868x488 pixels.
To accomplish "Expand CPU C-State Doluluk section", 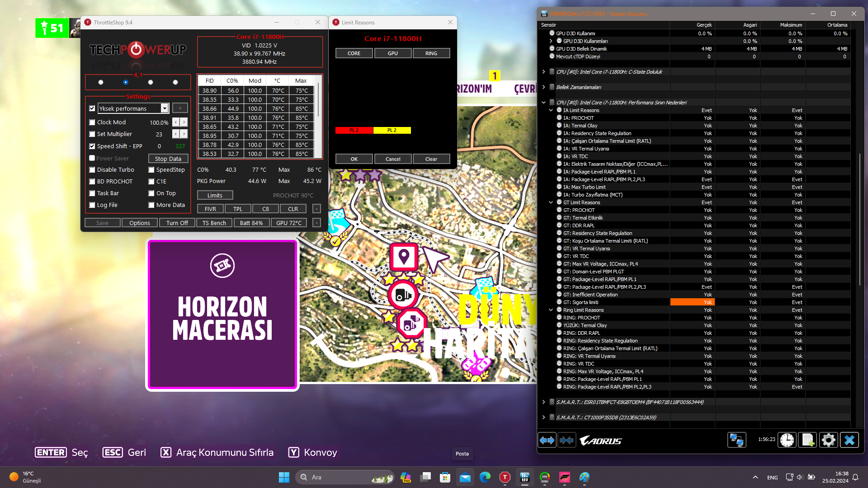I will click(543, 72).
